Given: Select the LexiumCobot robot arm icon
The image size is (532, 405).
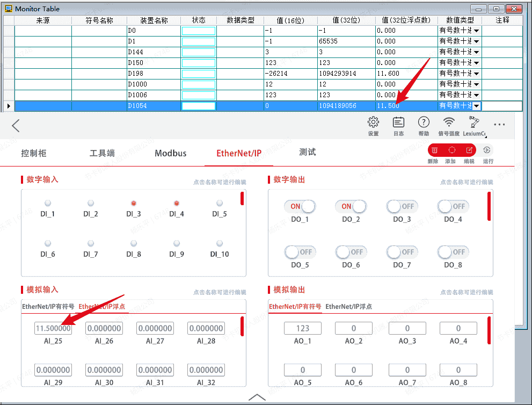Looking at the screenshot, I should click(474, 122).
